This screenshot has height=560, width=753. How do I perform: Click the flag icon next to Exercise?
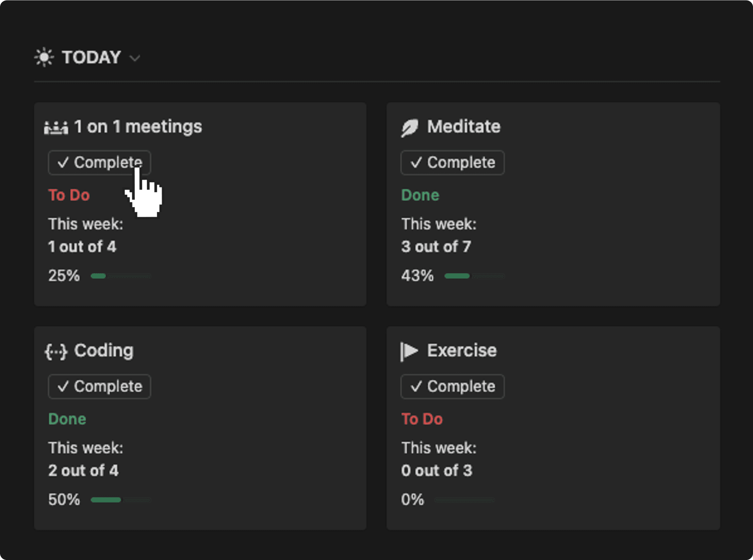(x=409, y=351)
